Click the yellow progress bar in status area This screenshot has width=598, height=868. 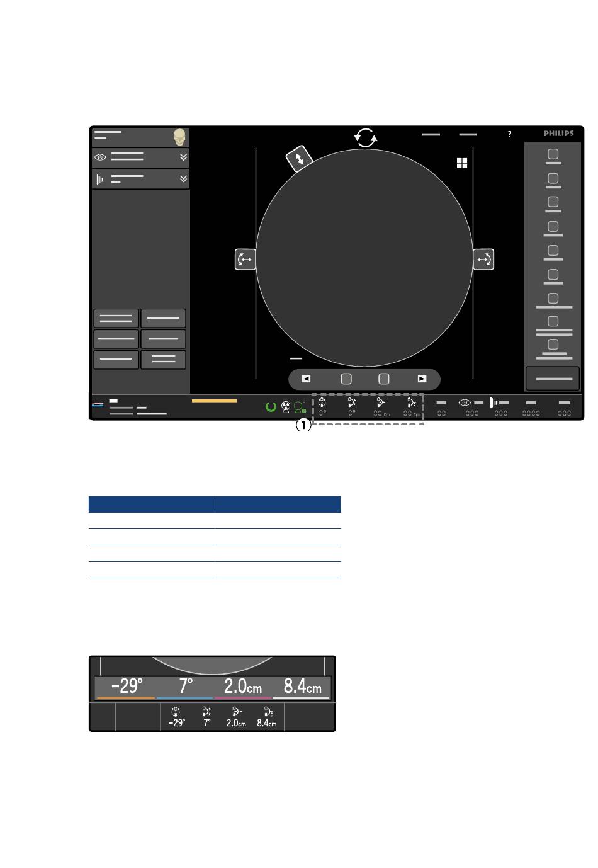214,401
